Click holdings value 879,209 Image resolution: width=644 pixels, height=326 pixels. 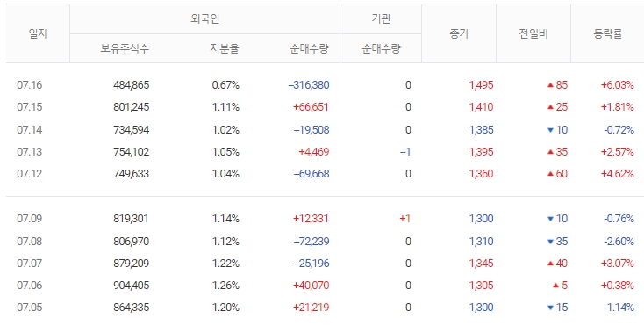pyautogui.click(x=132, y=263)
